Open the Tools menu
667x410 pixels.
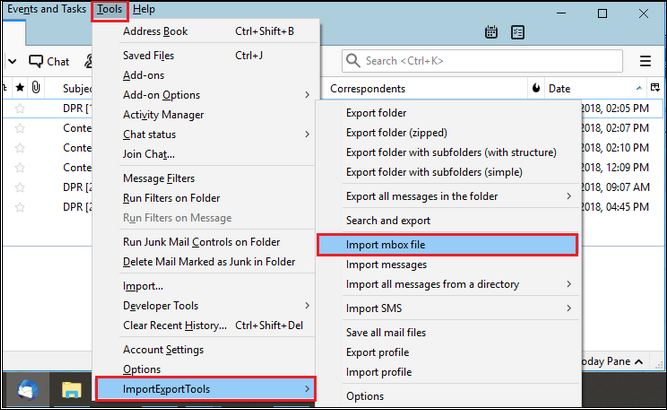click(109, 9)
